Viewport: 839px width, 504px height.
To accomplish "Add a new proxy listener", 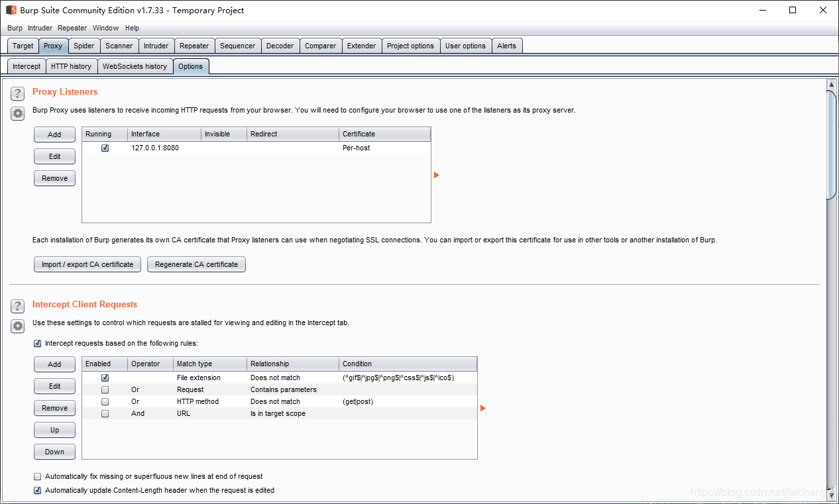I will [55, 134].
